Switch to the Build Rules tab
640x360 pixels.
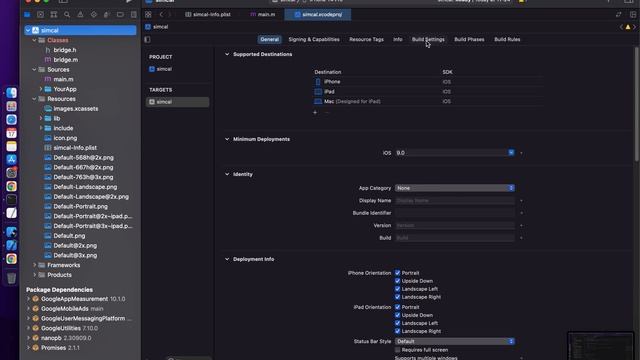click(x=507, y=40)
